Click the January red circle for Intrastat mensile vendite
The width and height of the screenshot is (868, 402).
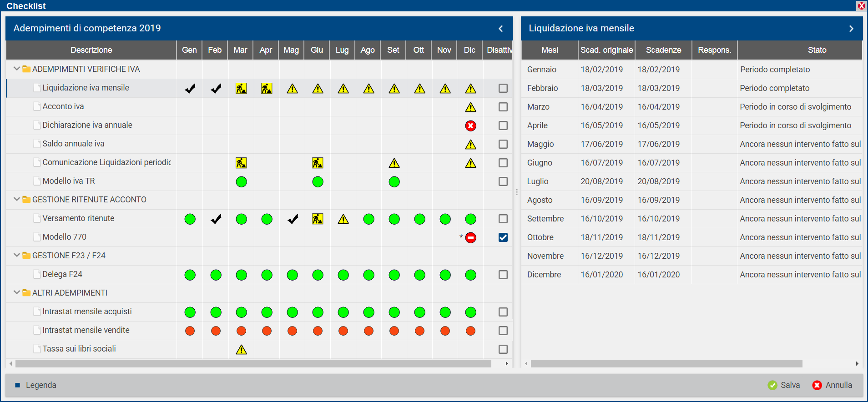190,331
